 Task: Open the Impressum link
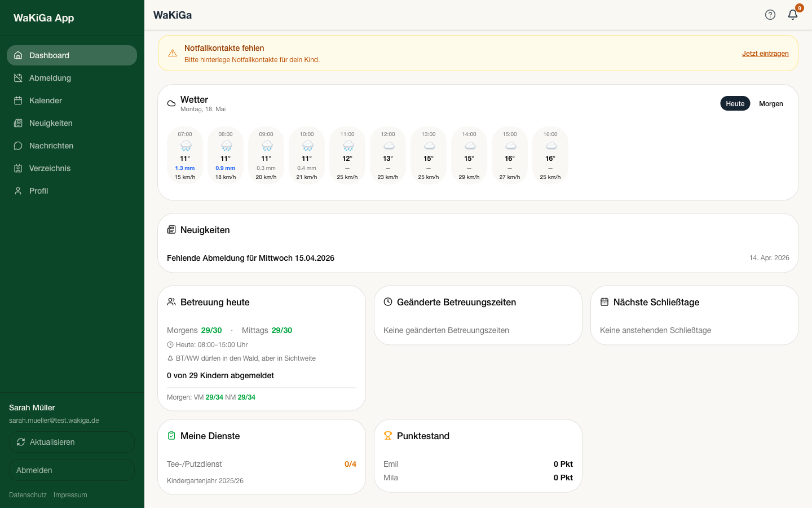coord(70,495)
